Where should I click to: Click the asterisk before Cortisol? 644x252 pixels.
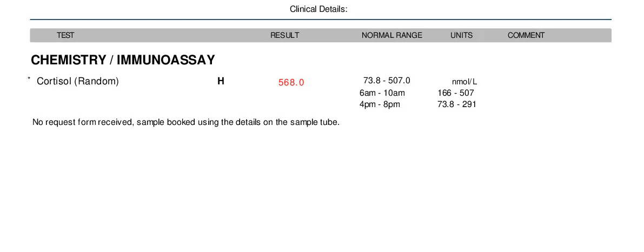29,79
